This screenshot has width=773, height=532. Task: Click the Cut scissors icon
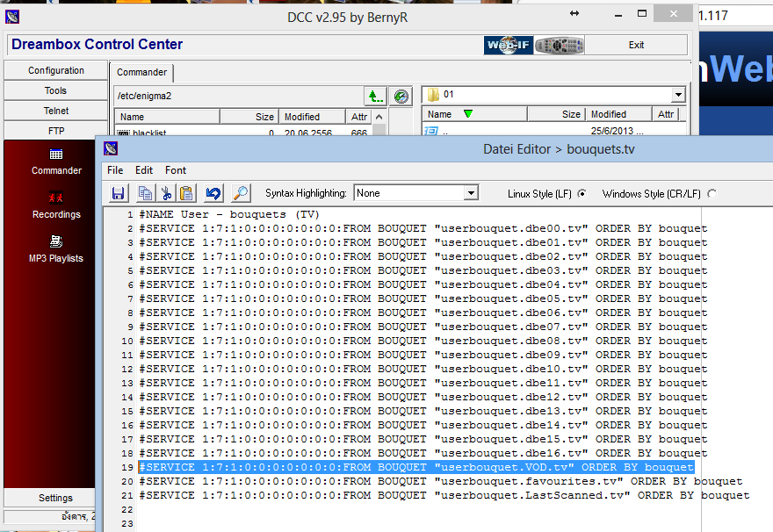pyautogui.click(x=166, y=193)
